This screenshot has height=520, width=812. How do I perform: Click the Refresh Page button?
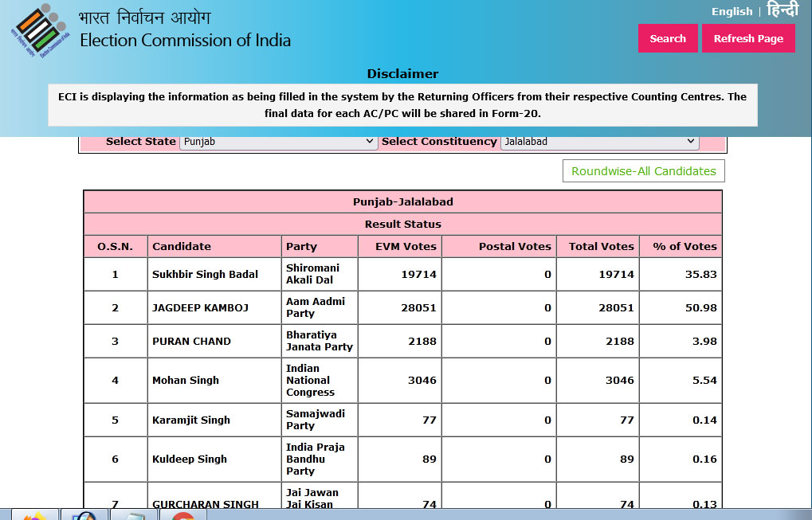[748, 38]
